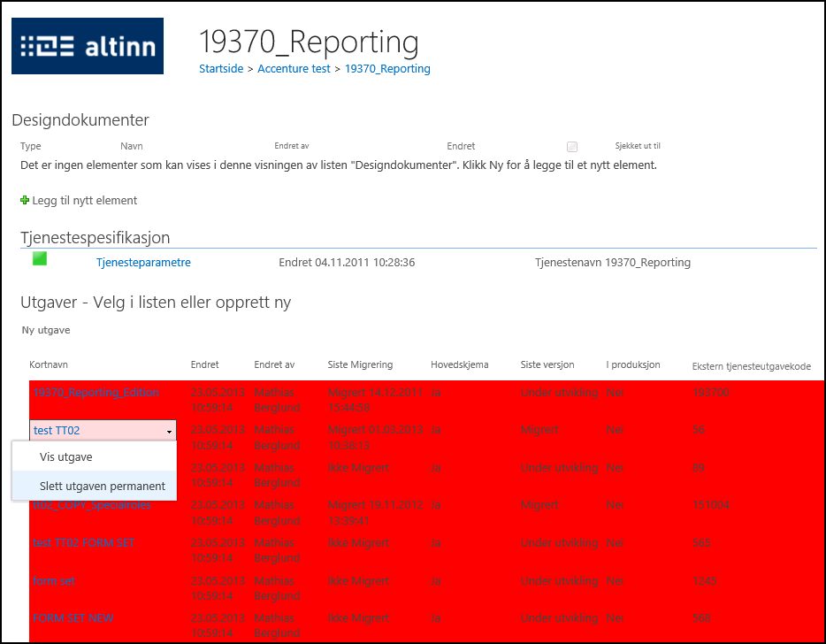The height and width of the screenshot is (644, 826).
Task: Sort by Endret column in Utgaver
Action: coord(205,364)
